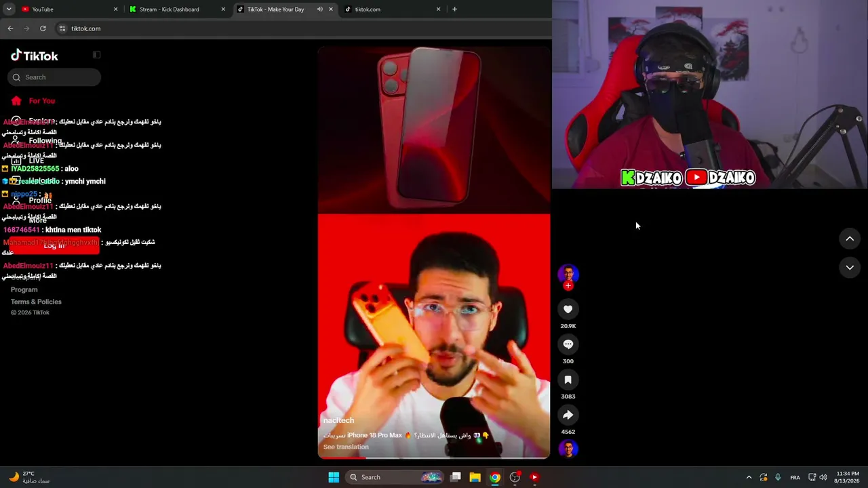The height and width of the screenshot is (488, 868).
Task: Follow creator with red plus badge
Action: [568, 286]
